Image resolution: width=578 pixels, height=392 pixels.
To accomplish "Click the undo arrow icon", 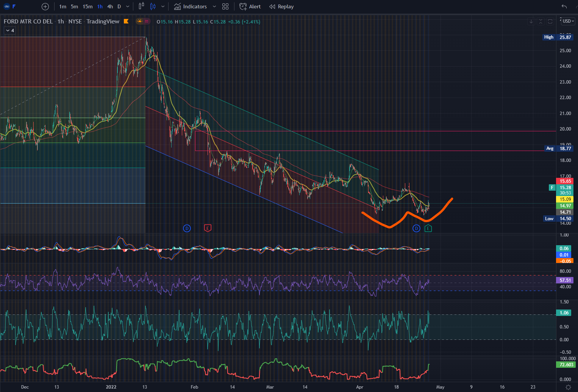I will coord(564,6).
